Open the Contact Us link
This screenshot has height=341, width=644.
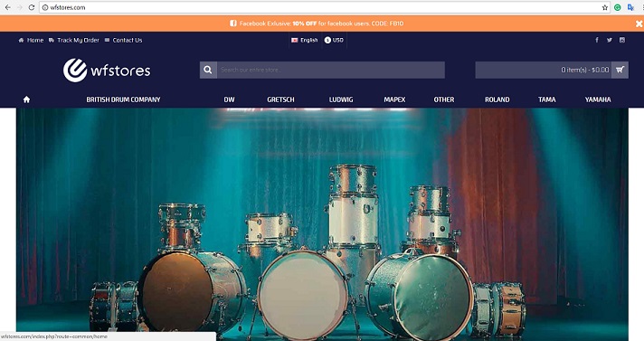[x=123, y=40]
